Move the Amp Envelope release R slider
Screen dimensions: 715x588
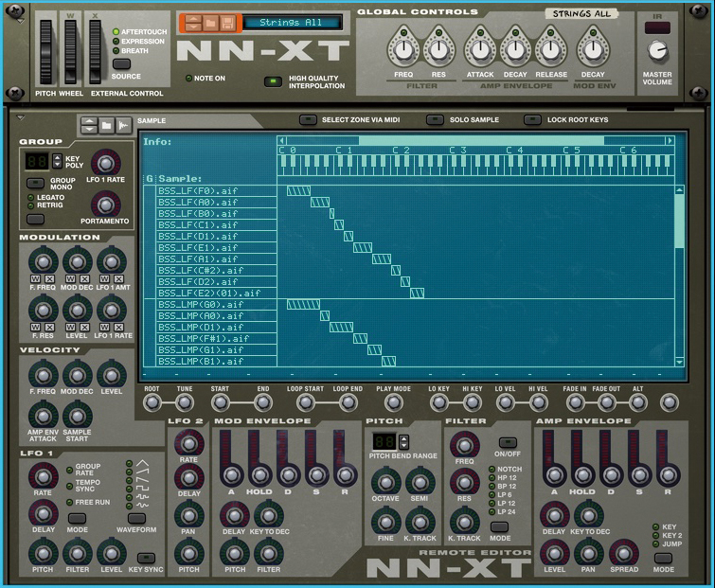pos(668,474)
